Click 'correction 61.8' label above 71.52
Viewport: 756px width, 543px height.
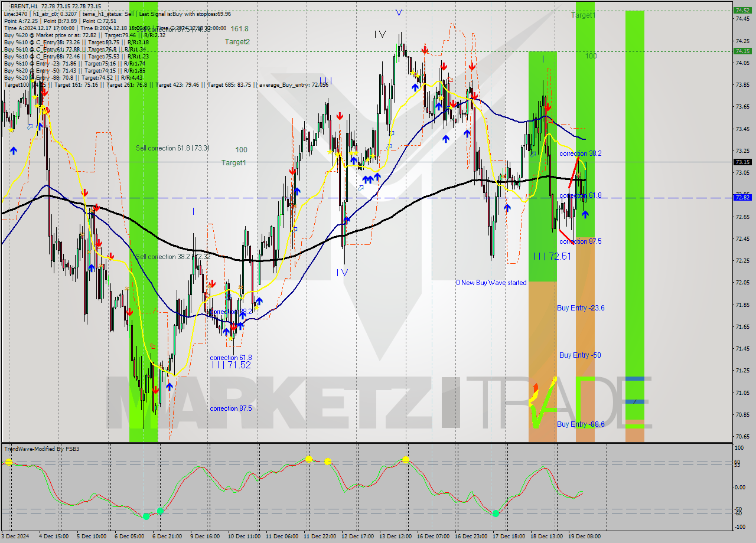[x=231, y=358]
